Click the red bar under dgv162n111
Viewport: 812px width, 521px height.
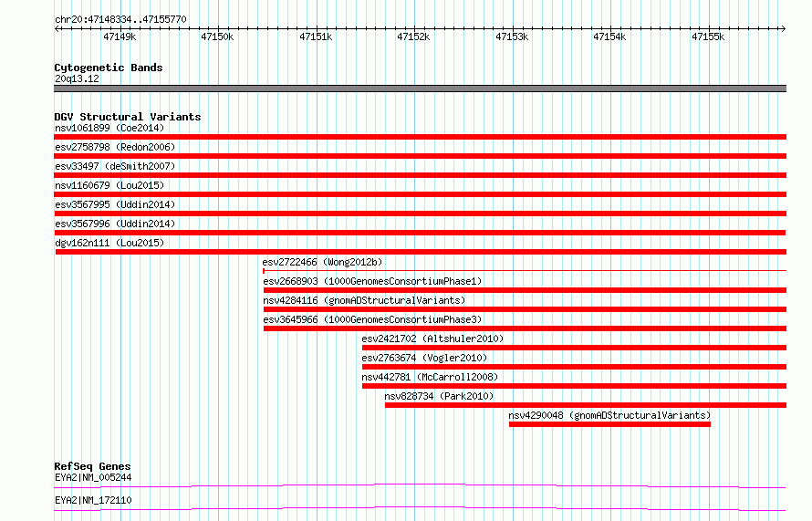tap(421, 252)
